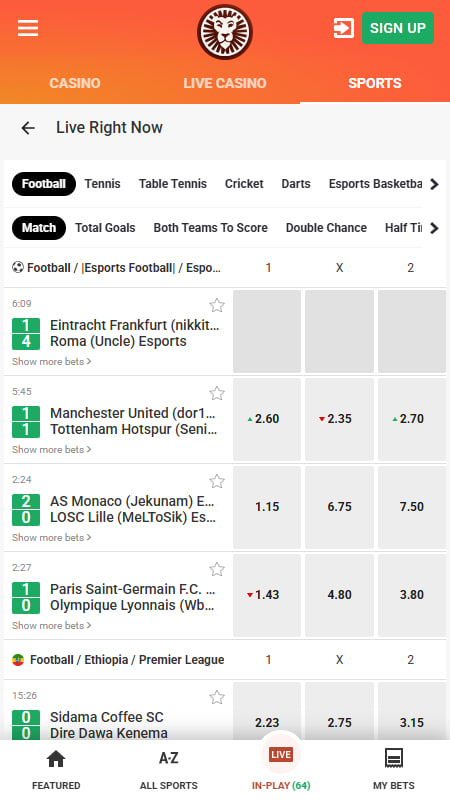Expand more sports with right chevron
The height and width of the screenshot is (800, 450).
click(434, 184)
